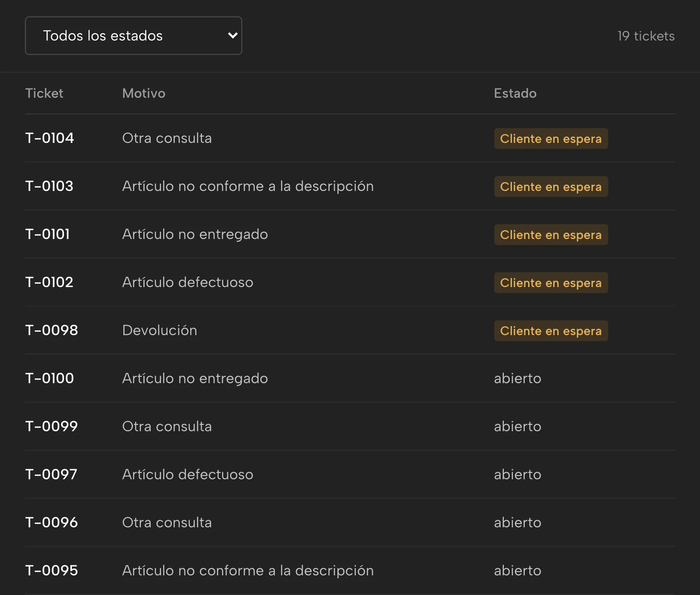The width and height of the screenshot is (700, 595).
Task: Select ticket T-0102
Action: (x=49, y=282)
